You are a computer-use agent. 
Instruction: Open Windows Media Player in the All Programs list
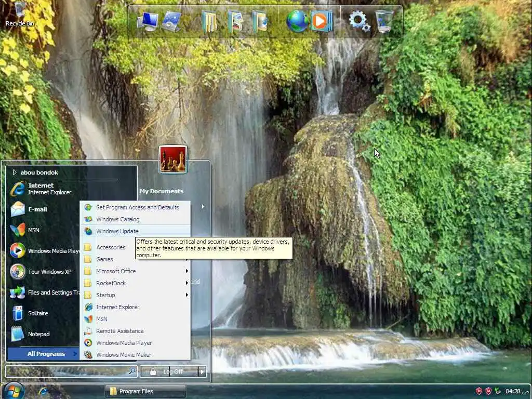coord(136,343)
